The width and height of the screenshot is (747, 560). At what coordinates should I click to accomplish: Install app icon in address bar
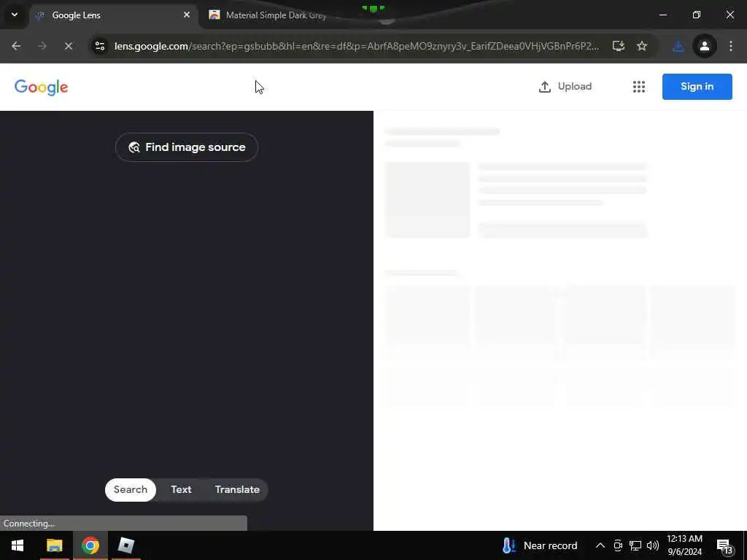[619, 46]
